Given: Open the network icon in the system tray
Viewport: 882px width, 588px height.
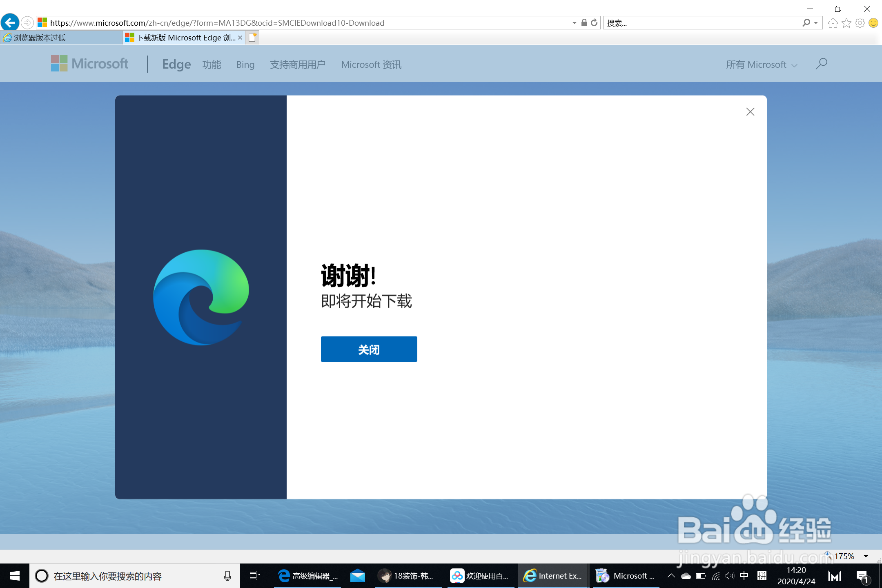Looking at the screenshot, I should (715, 576).
